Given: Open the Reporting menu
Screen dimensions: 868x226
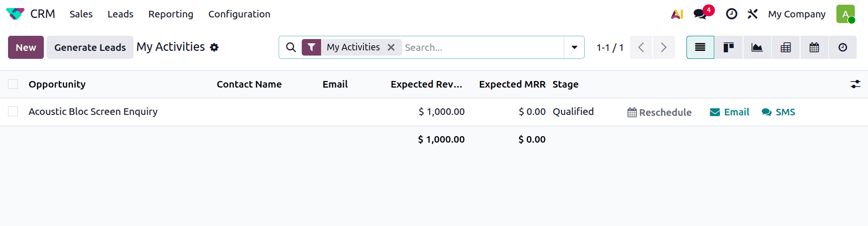Looking at the screenshot, I should [x=171, y=14].
